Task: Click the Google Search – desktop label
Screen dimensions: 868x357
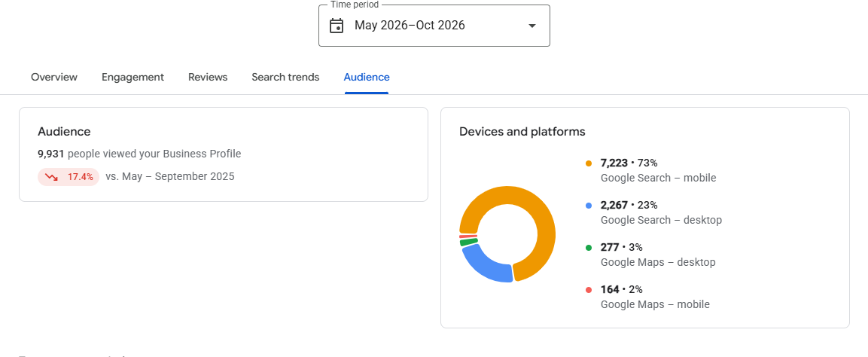Action: (661, 220)
